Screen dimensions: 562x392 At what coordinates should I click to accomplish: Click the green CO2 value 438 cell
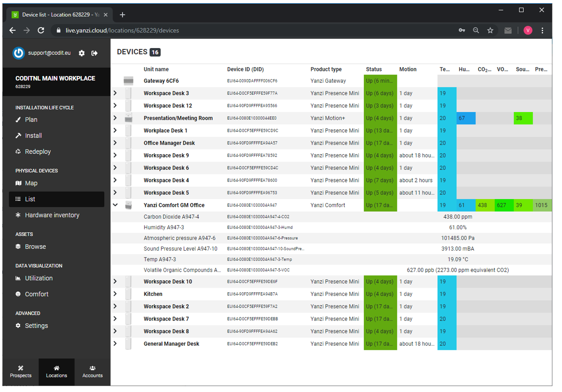[x=484, y=205]
